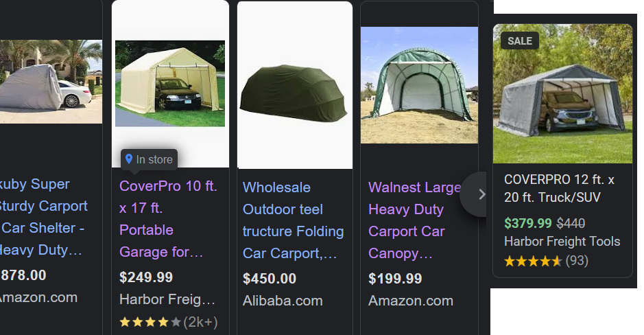The height and width of the screenshot is (335, 644).
Task: Click Amazon.com under the Walnest carport
Action: click(x=411, y=301)
